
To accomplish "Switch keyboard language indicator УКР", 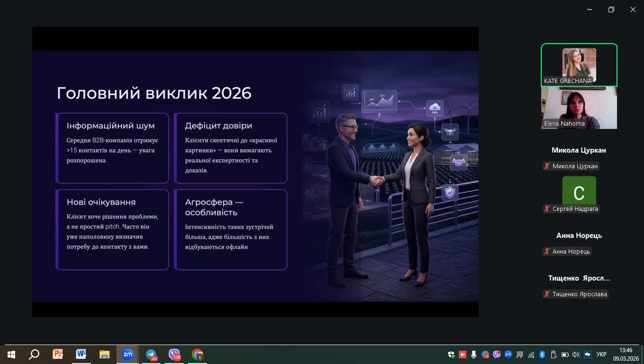I will pos(601,355).
